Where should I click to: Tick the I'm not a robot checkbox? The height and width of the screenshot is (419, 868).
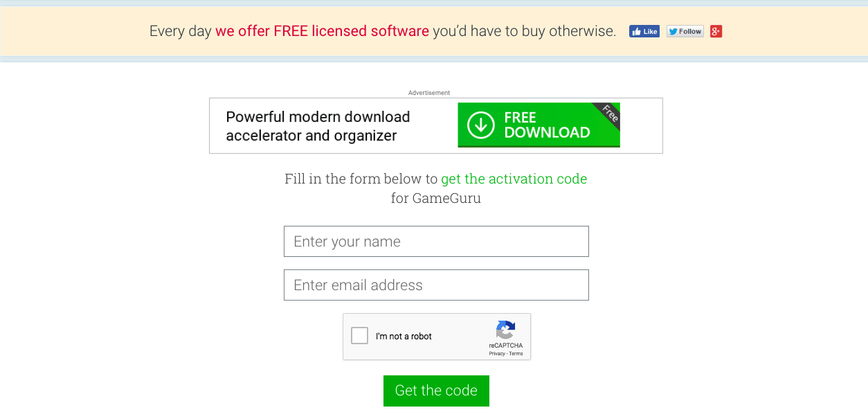click(360, 336)
